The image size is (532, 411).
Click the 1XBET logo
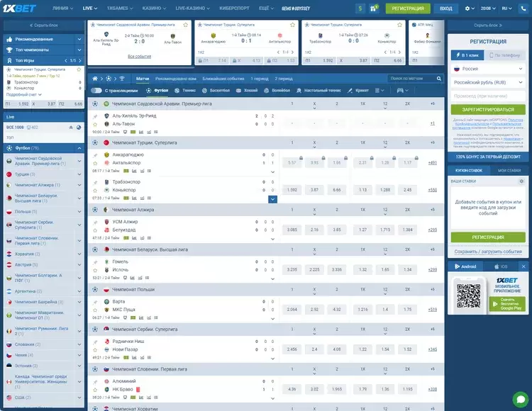[x=19, y=8]
